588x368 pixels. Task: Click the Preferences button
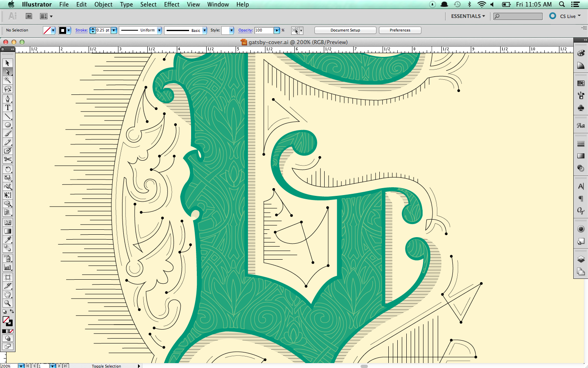tap(400, 30)
